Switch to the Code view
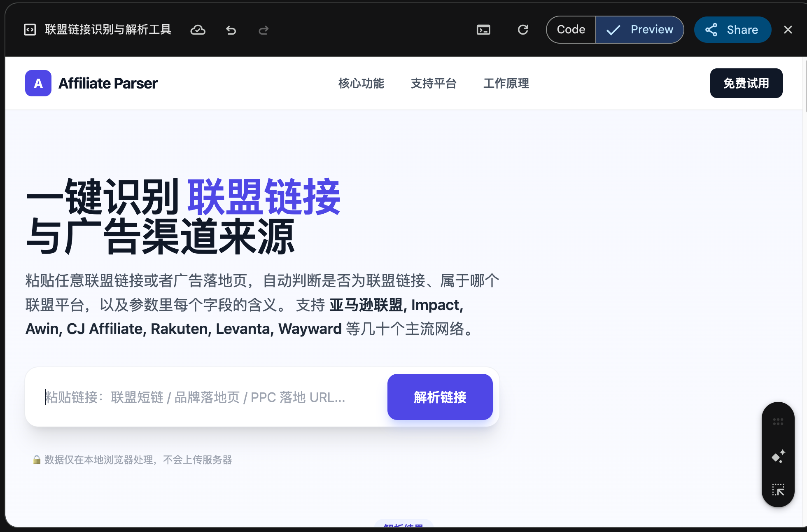The height and width of the screenshot is (532, 807). click(571, 30)
